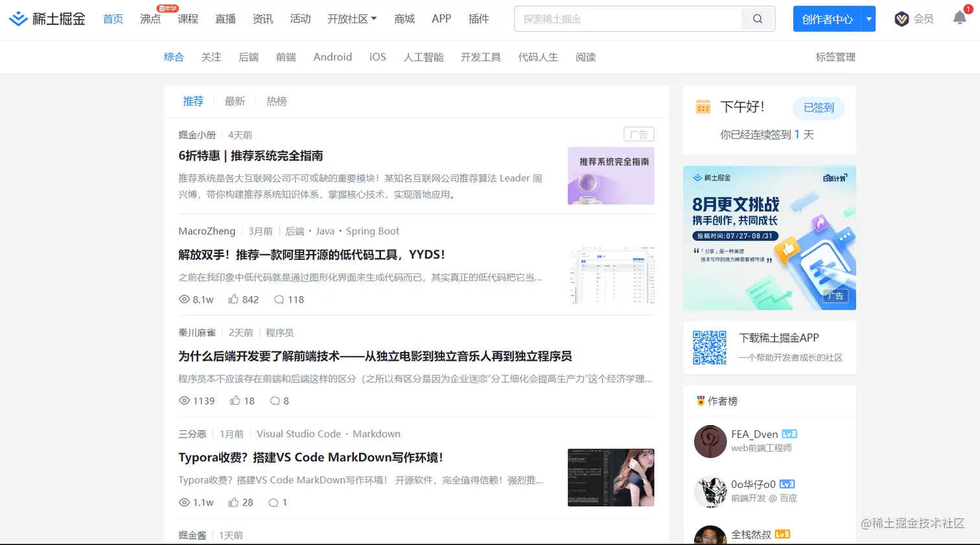Select the 综合 category tab

(174, 57)
